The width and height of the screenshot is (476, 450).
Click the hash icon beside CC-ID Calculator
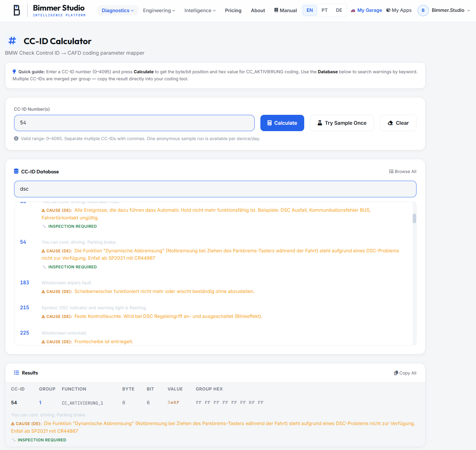(12, 41)
